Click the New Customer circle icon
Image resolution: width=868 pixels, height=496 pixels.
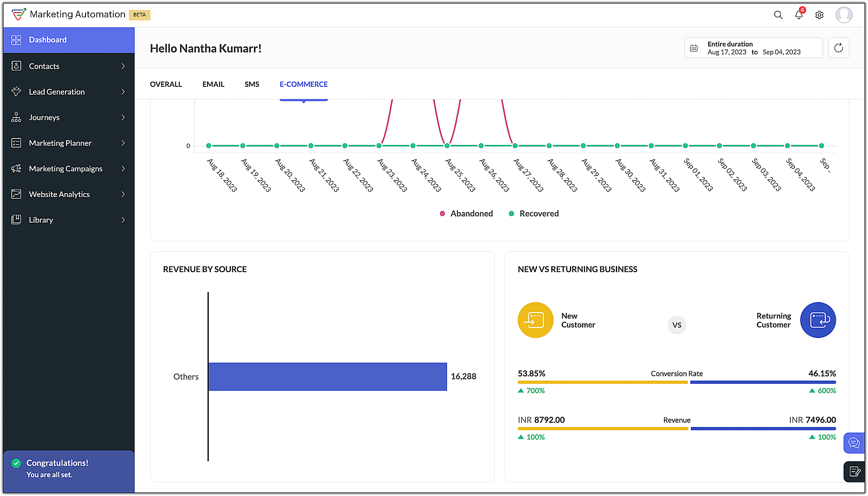(x=535, y=320)
